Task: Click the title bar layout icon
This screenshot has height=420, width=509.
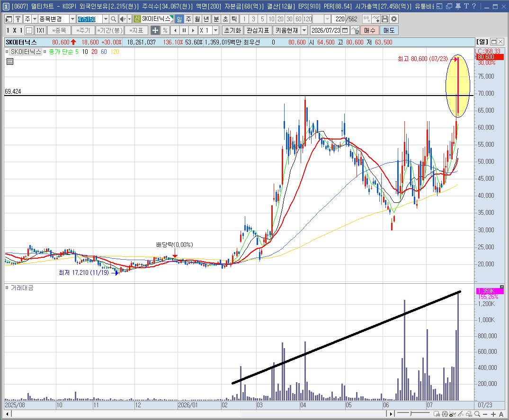Action: 439,6
